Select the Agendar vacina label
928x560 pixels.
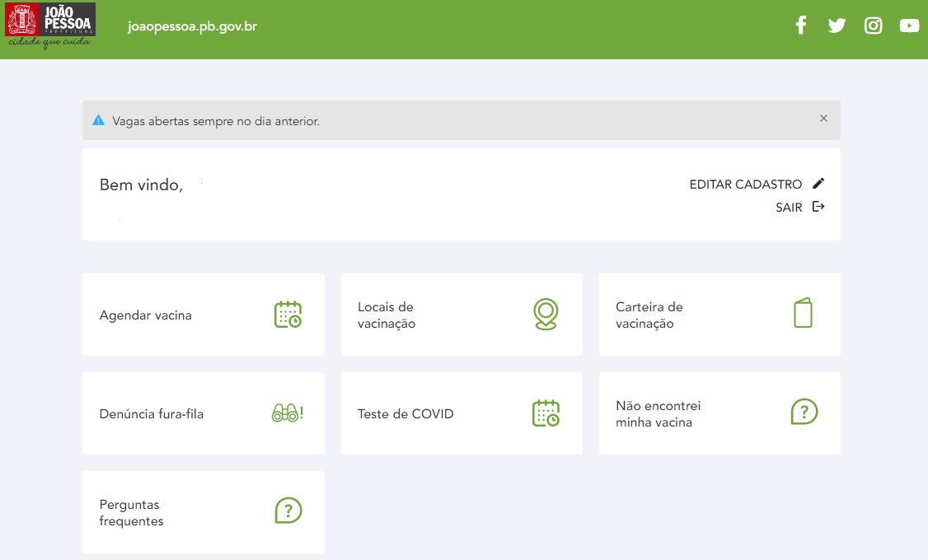[145, 315]
